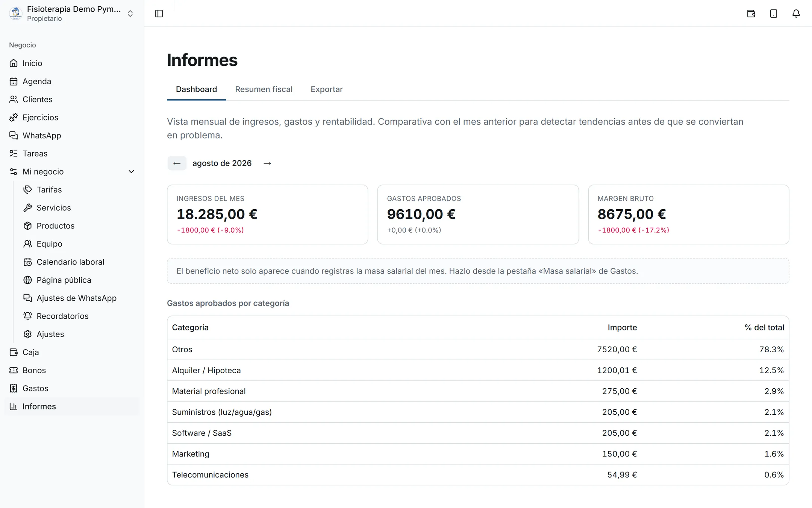Select Suministros (luz/agua/gas) row

pos(478,412)
